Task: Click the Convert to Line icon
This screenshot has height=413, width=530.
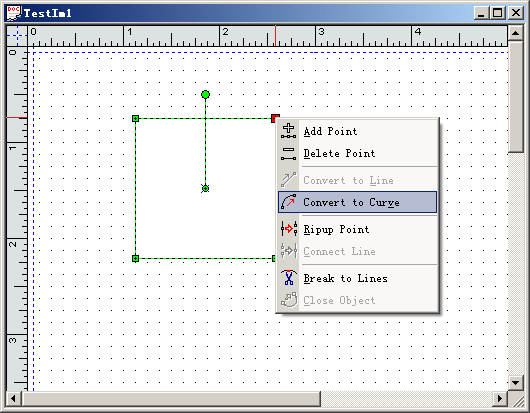Action: [x=288, y=180]
